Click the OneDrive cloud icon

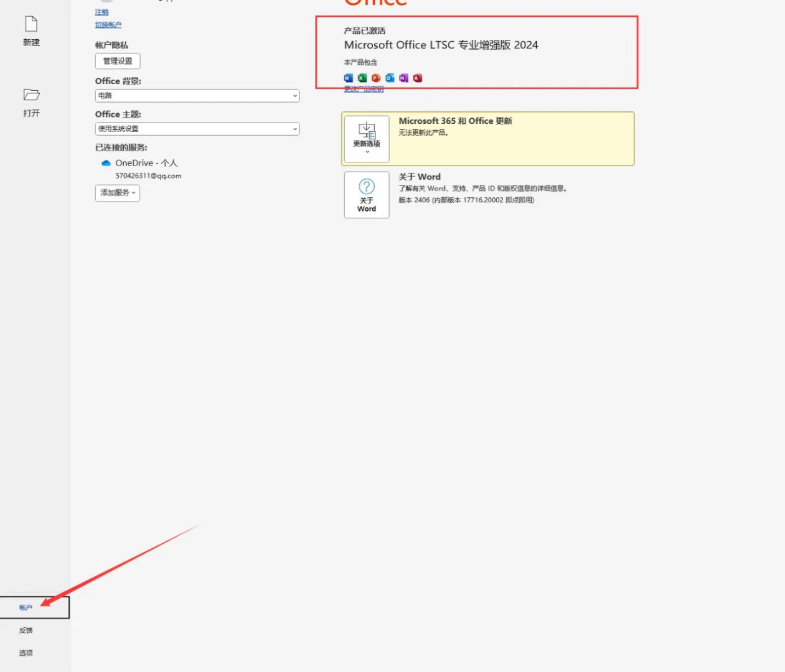[x=106, y=163]
